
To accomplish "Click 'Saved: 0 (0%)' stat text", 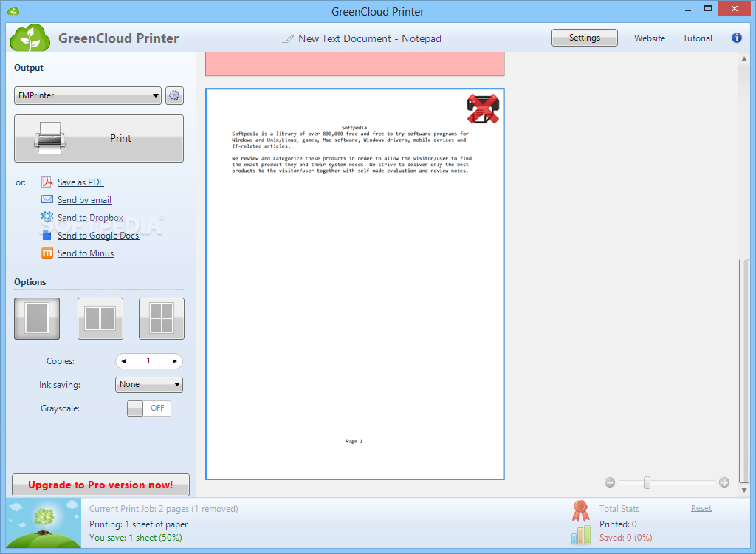I will (625, 538).
